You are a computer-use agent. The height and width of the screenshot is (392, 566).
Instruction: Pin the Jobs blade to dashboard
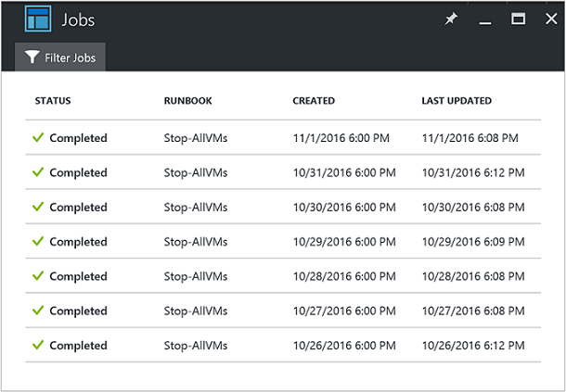tap(451, 19)
